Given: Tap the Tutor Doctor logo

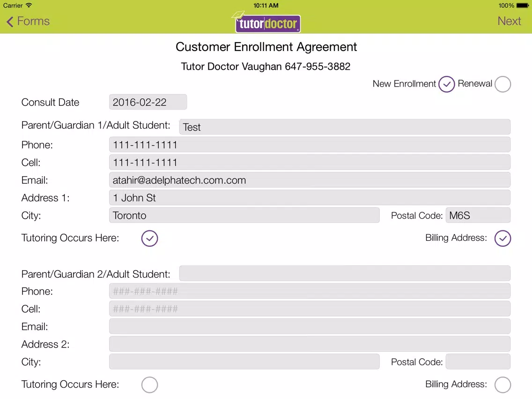Looking at the screenshot, I should [x=266, y=22].
